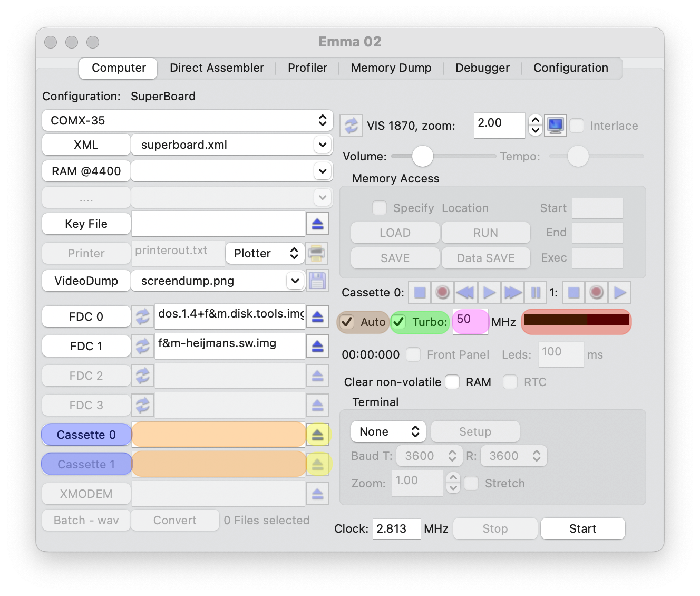Disable the Auto cassette checkbox
Viewport: 700px width, 596px height.
coord(347,322)
